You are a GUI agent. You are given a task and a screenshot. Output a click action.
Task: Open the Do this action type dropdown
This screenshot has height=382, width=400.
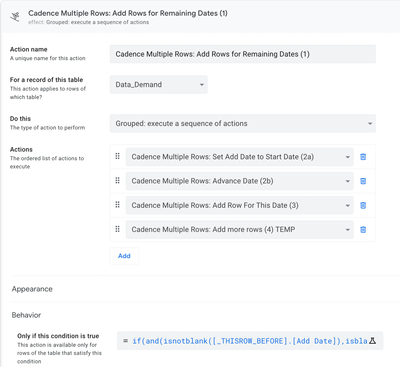click(243, 123)
